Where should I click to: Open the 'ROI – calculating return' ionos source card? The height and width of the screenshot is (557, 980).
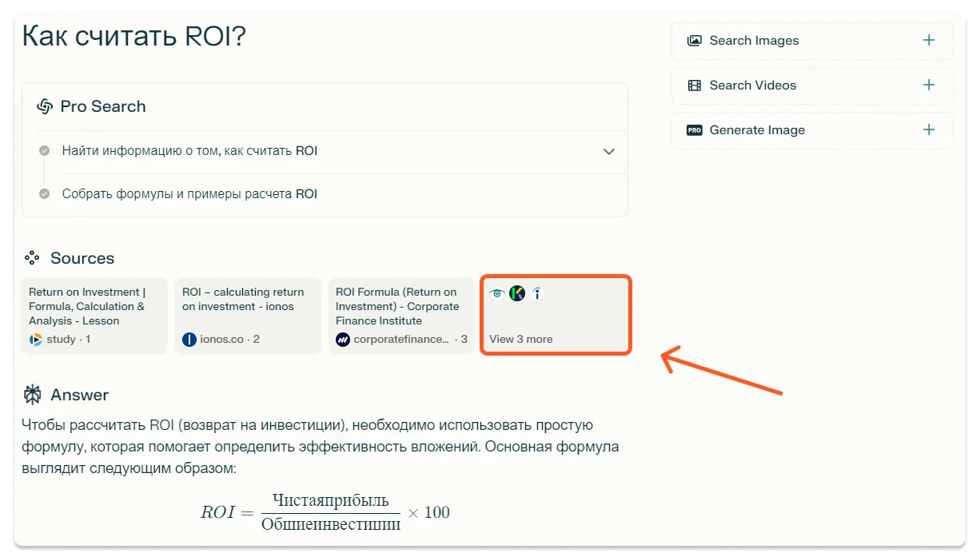[247, 315]
